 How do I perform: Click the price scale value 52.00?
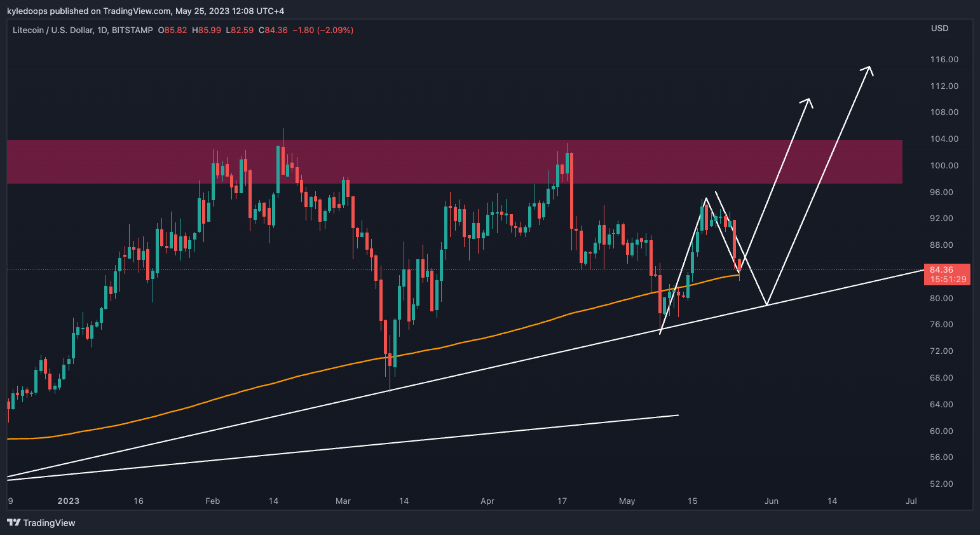[942, 484]
